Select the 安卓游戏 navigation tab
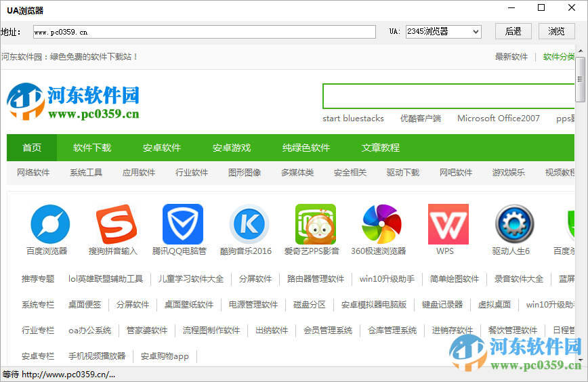Image resolution: width=588 pixels, height=382 pixels. pos(232,148)
